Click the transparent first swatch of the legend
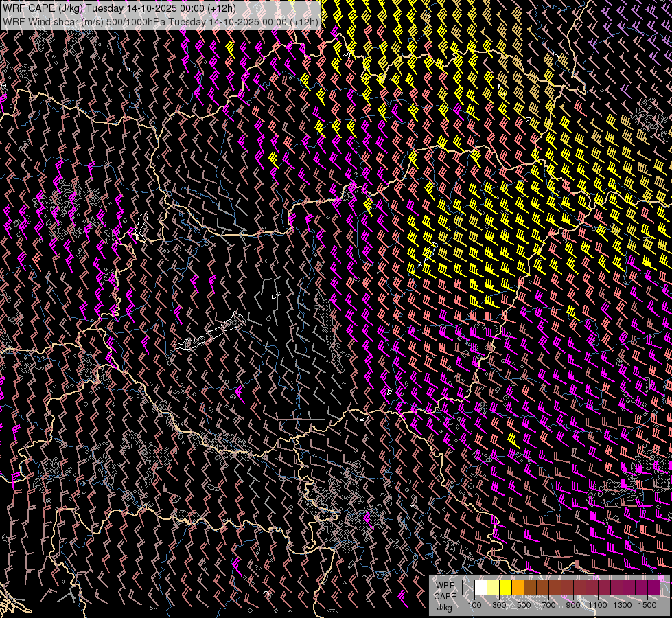This screenshot has width=672, height=618. (x=469, y=587)
